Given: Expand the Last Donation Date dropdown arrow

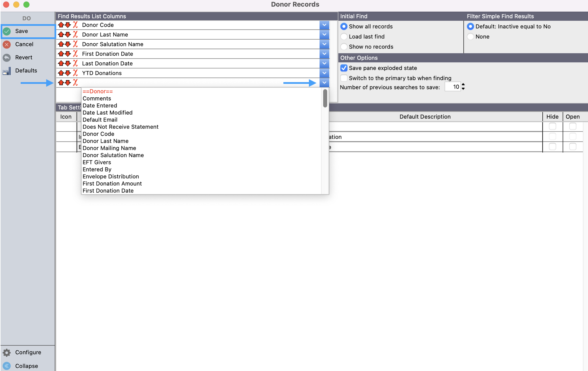Looking at the screenshot, I should [x=324, y=63].
